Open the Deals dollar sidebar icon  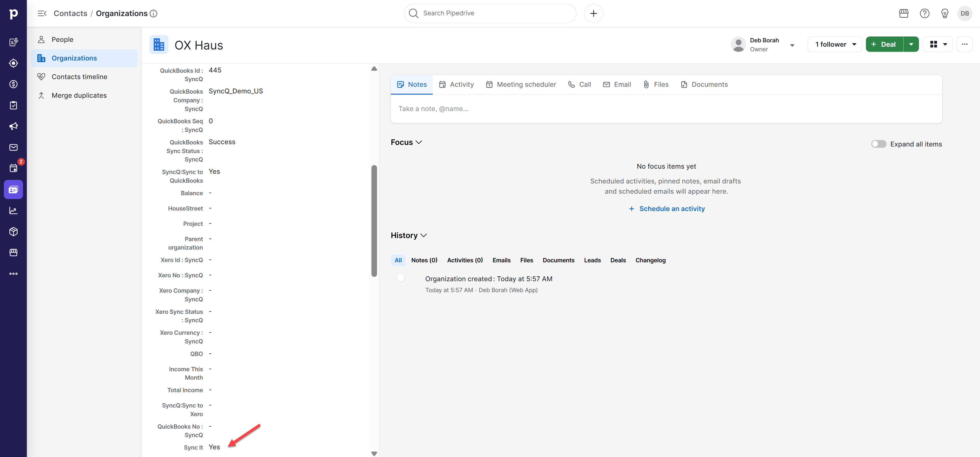pos(13,84)
